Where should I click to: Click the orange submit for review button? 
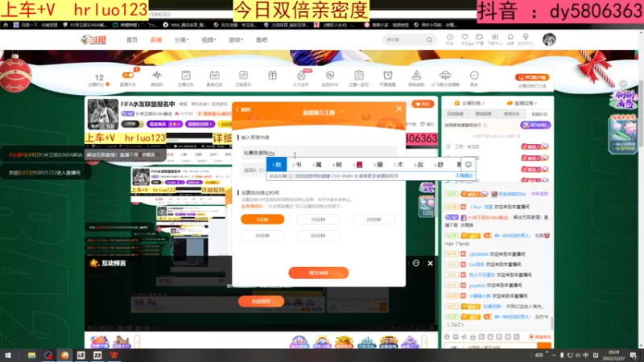click(x=319, y=273)
